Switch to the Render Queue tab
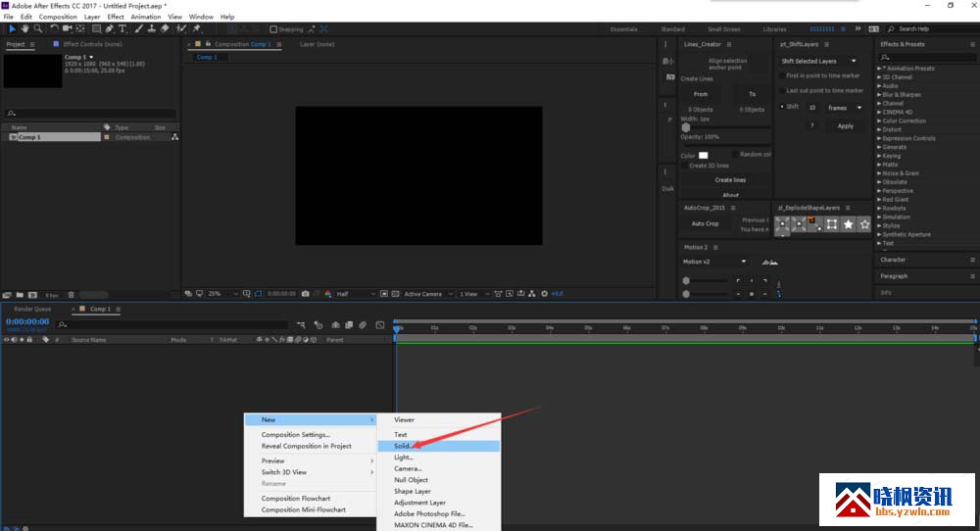Screen dimensions: 980x531 click(x=32, y=310)
